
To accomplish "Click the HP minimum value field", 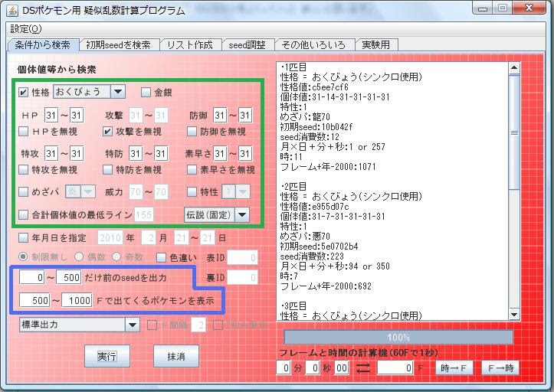I will [51, 115].
